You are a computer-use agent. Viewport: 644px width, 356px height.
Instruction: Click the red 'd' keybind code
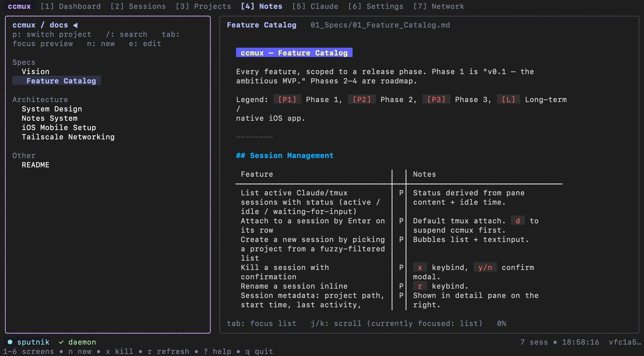tap(518, 221)
